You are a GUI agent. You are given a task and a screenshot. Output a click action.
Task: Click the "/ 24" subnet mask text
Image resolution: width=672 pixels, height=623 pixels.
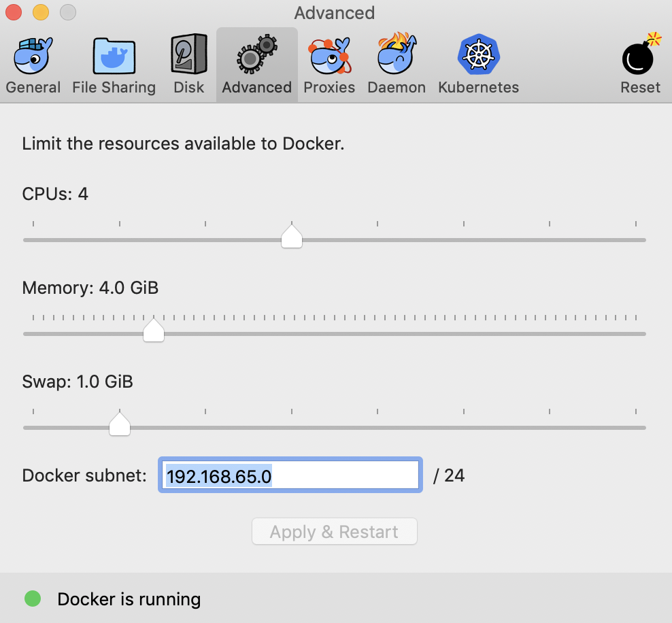449,475
